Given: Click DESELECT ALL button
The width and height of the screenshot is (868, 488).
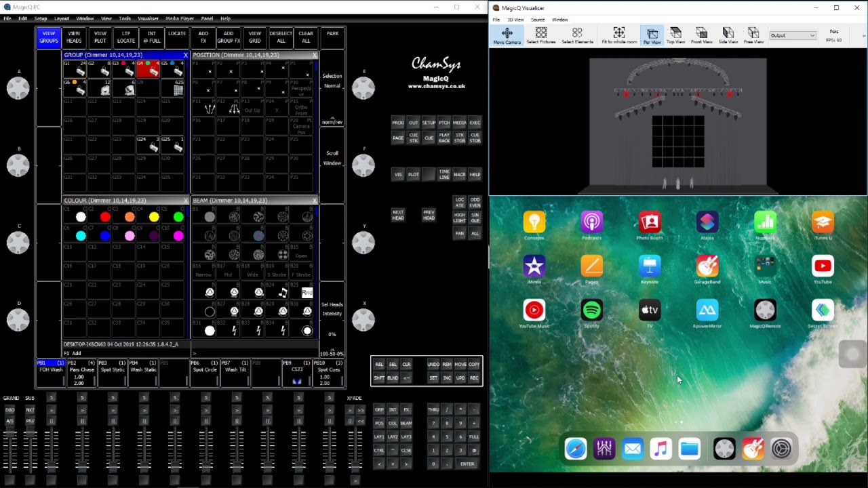Looking at the screenshot, I should coord(281,37).
